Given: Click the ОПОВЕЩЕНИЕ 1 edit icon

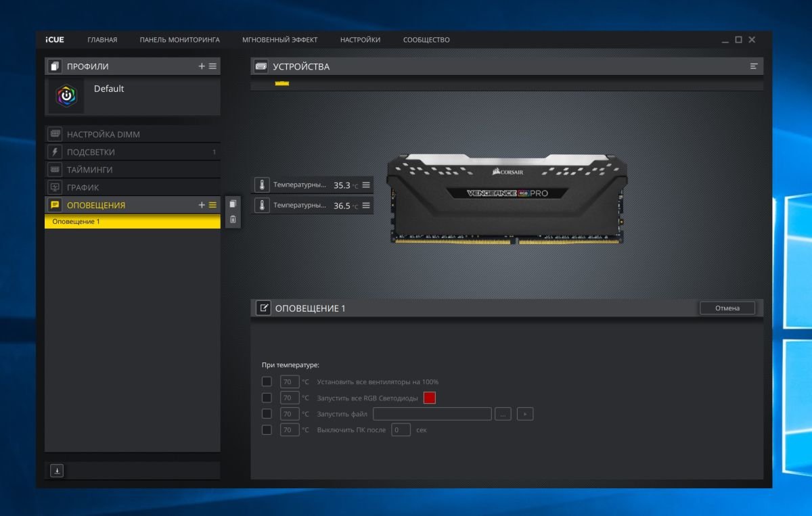Looking at the screenshot, I should pos(263,308).
